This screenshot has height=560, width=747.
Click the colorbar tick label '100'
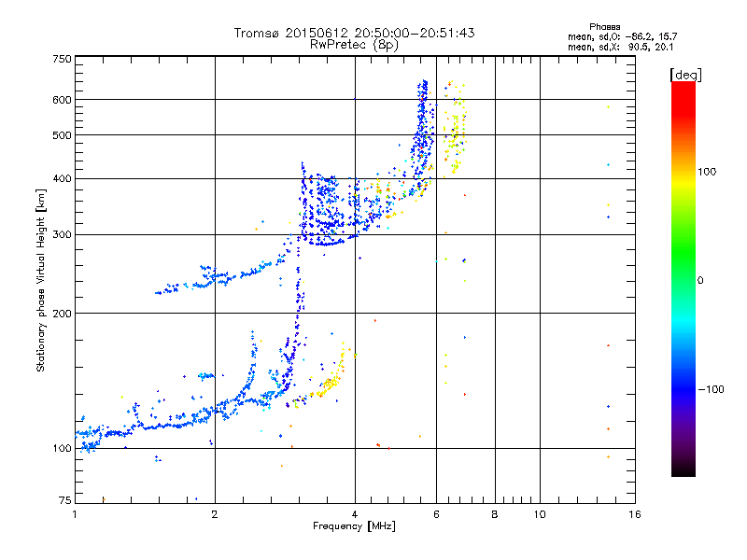707,172
